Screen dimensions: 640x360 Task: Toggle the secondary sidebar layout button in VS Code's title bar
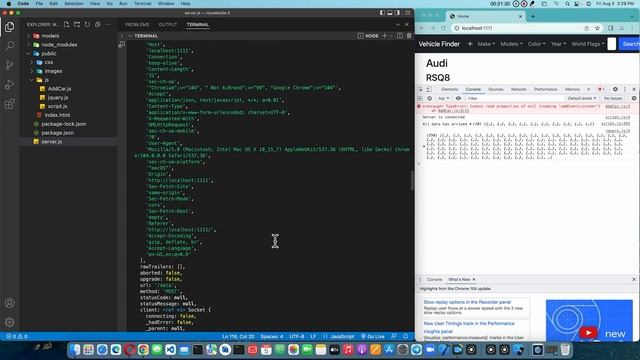pyautogui.click(x=398, y=13)
